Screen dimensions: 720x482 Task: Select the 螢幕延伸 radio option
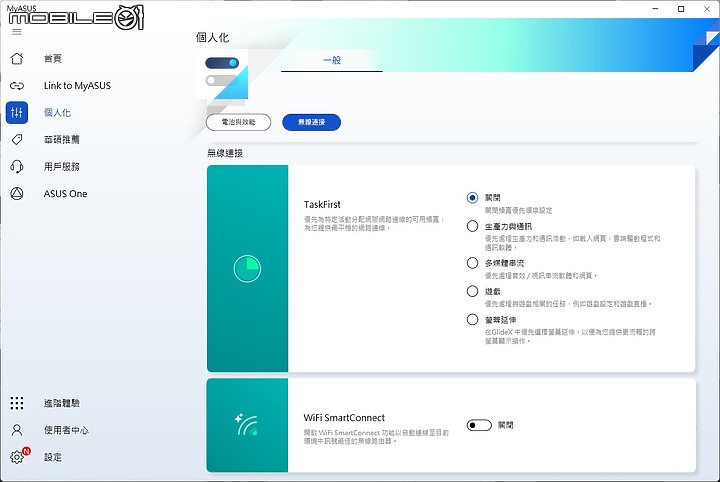click(x=472, y=319)
